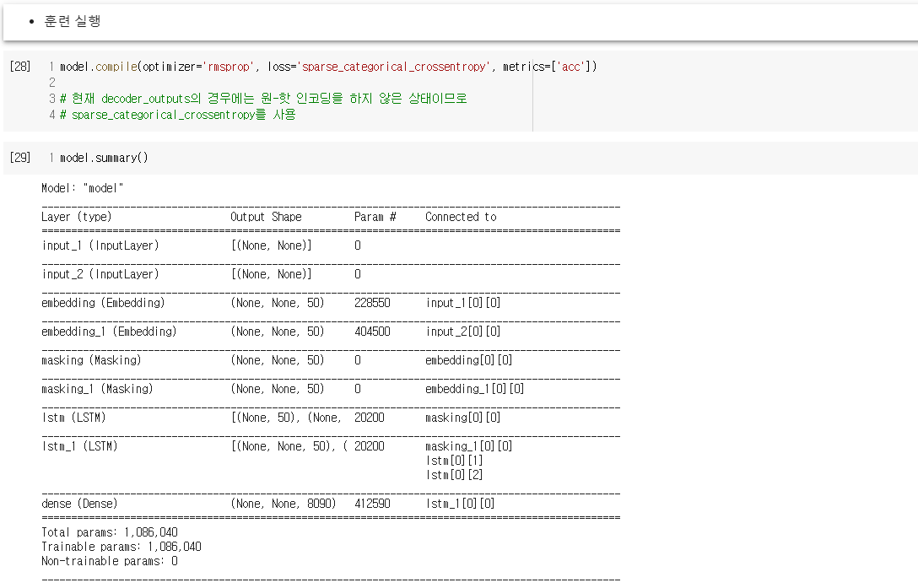The width and height of the screenshot is (918, 588).
Task: Click the 'embedding_1 (Embedding)' row name
Action: (109, 332)
